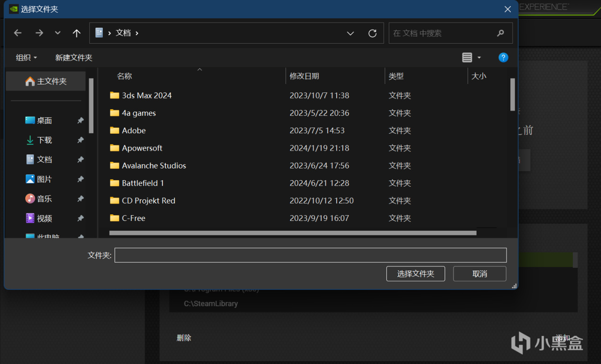Click the 文件夹 name input field
Screen dimensions: 601x364
click(x=310, y=255)
